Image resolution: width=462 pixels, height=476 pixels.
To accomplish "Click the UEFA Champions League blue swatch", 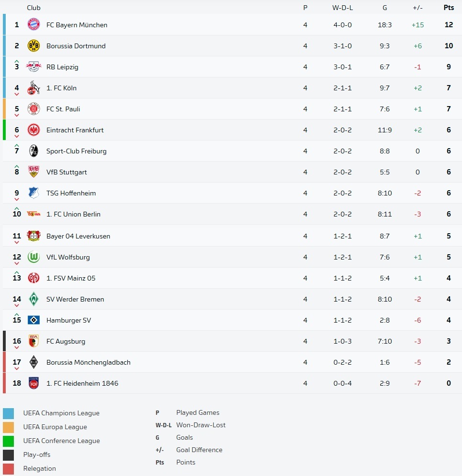I will pos(8,413).
